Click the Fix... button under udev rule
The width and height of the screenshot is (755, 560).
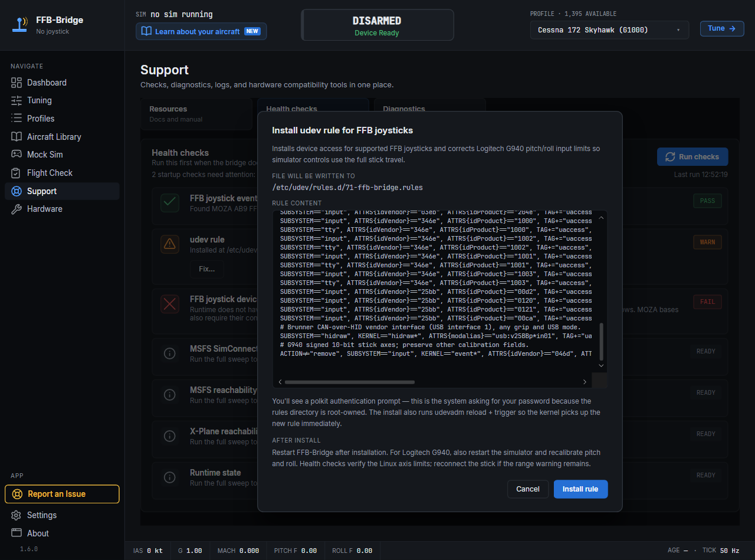[206, 269]
